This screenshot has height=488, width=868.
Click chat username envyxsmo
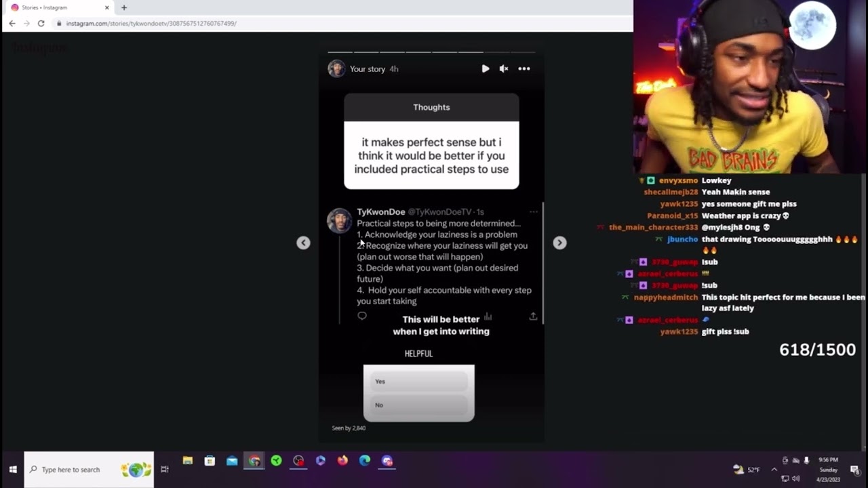coord(678,181)
